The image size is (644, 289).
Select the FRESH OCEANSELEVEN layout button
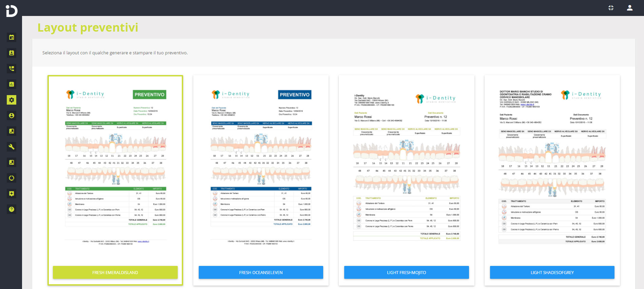coord(261,272)
